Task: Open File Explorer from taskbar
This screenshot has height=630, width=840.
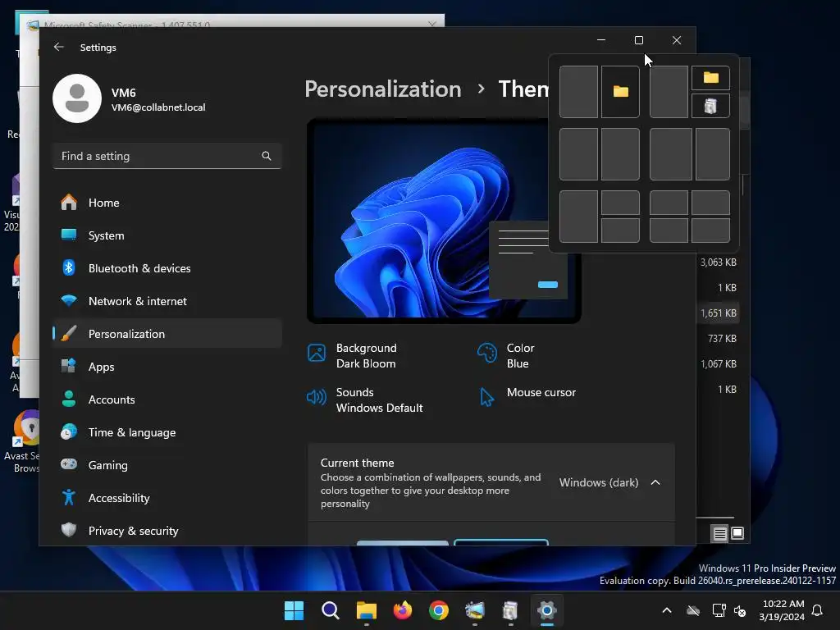Action: point(367,610)
